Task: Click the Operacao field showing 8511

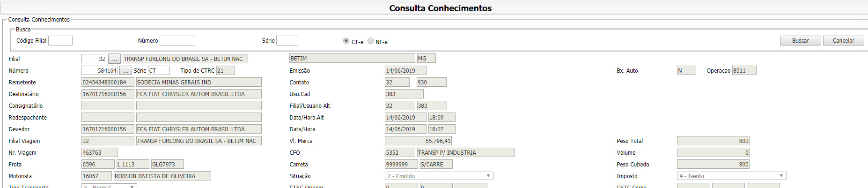Action: point(744,71)
